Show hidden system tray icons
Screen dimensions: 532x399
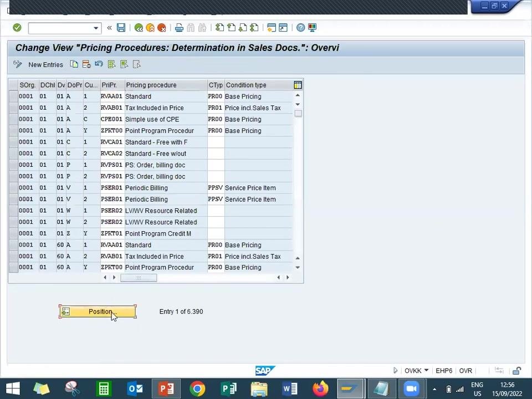[434, 389]
